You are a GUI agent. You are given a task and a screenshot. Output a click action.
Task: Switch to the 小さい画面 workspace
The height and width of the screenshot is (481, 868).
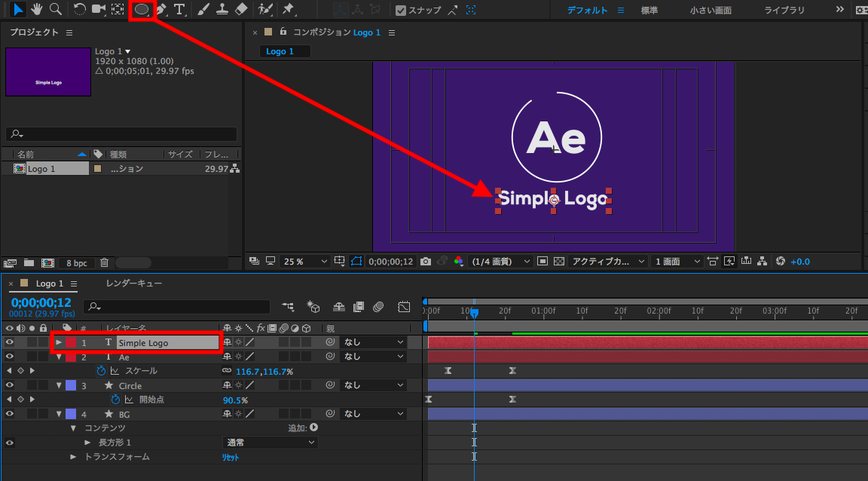(x=711, y=10)
